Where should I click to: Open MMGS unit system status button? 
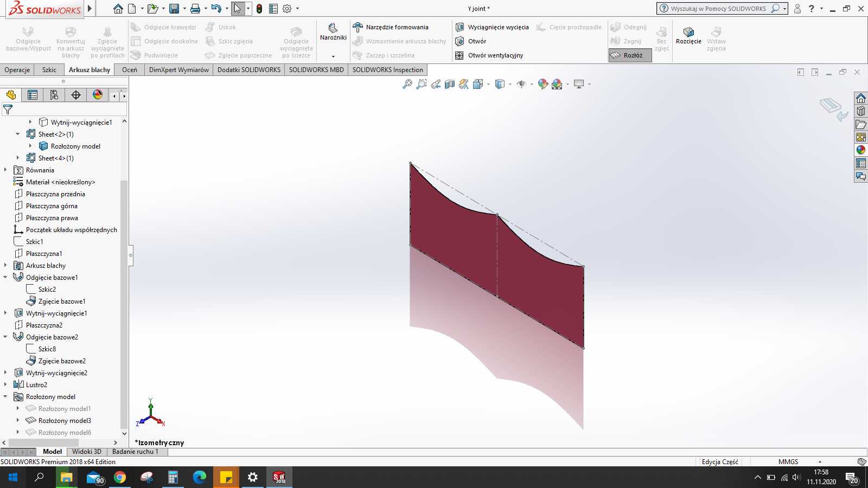pyautogui.click(x=788, y=462)
